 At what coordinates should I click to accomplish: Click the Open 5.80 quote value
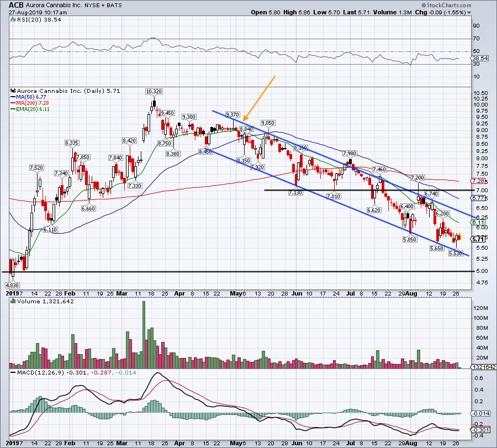coord(266,12)
